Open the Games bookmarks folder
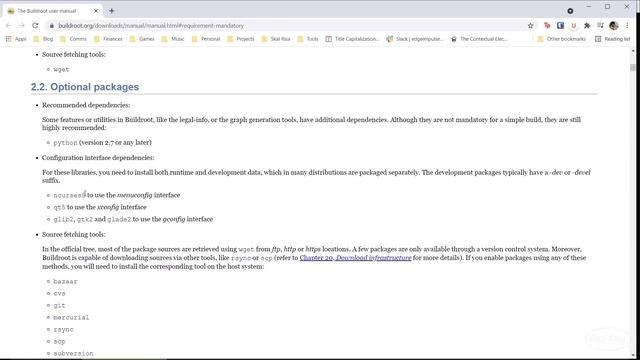The image size is (640, 360). (x=142, y=39)
